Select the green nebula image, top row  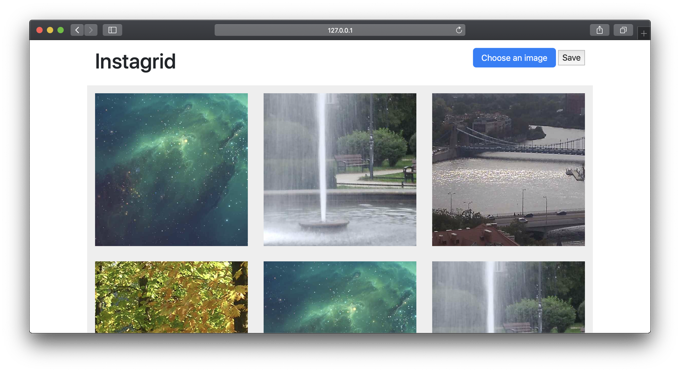point(171,170)
